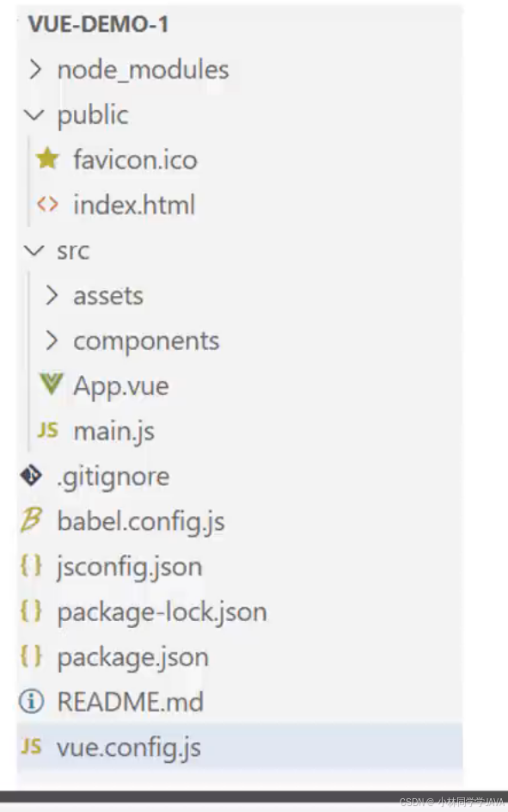
Task: Click the VUE-DEMO-1 project header
Action: [x=98, y=24]
